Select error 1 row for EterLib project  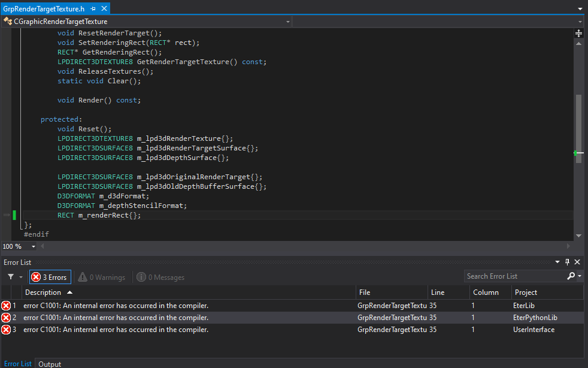coord(292,306)
